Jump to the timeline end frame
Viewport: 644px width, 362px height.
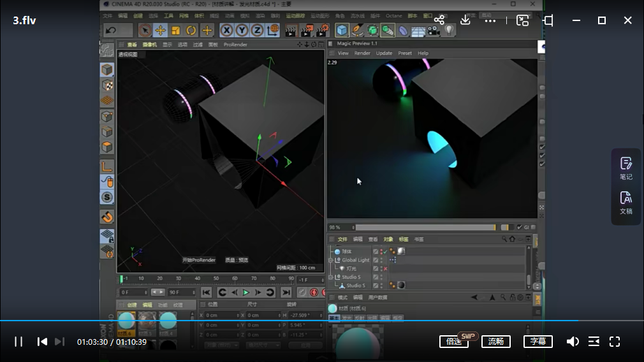point(286,293)
